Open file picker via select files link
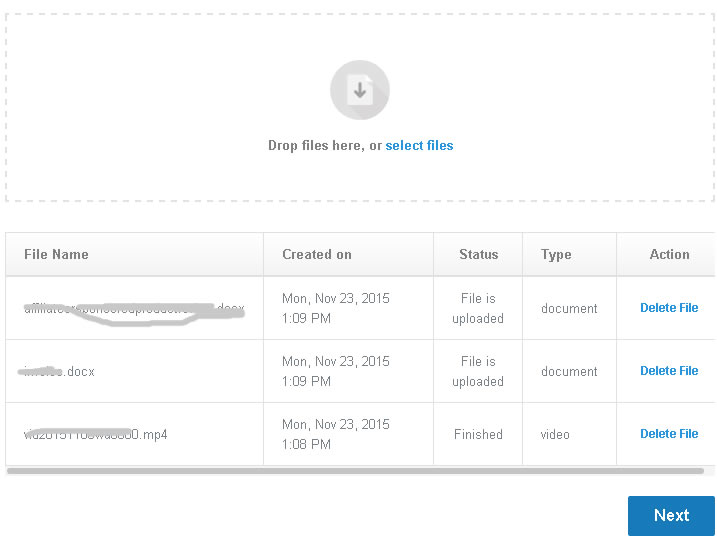Screen dimensions: 717x553 tap(419, 146)
